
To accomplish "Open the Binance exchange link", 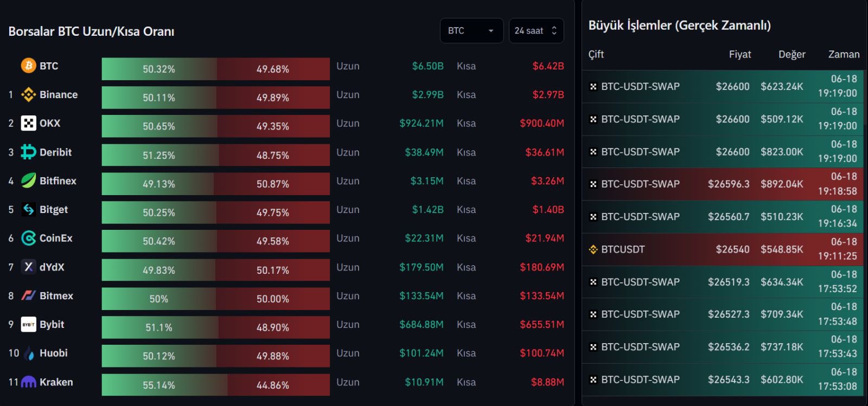I will 59,94.
